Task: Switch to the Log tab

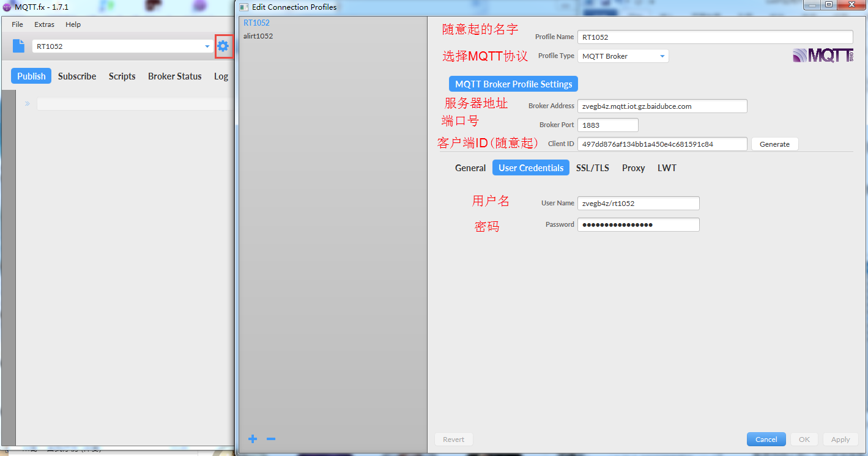Action: [221, 76]
